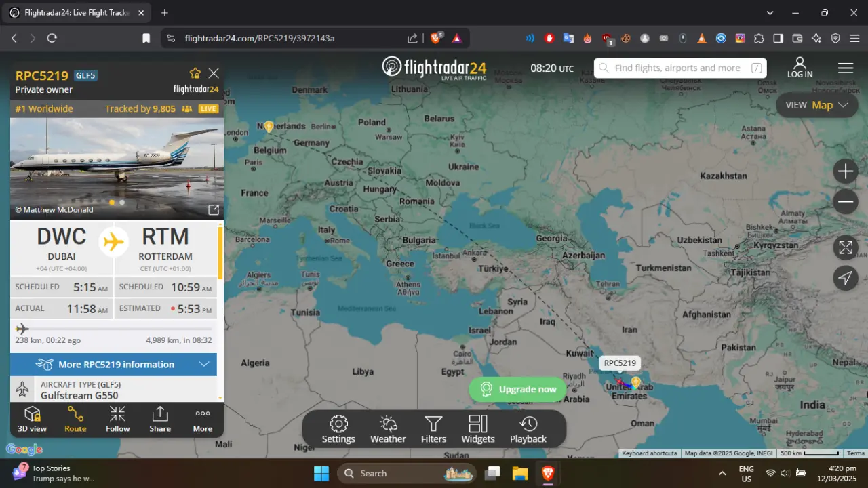Click the flight progress bar
868x488 pixels.
[x=114, y=329]
